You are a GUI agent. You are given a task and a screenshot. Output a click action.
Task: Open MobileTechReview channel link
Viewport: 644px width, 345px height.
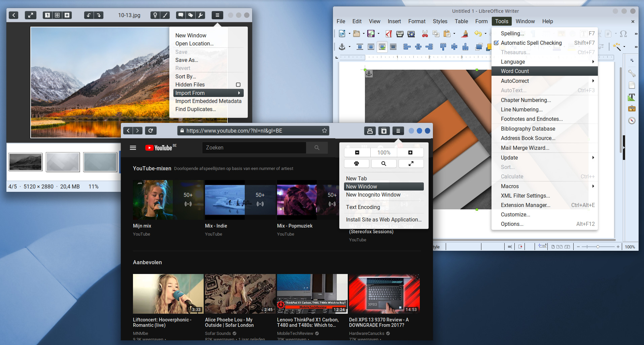tap(295, 334)
